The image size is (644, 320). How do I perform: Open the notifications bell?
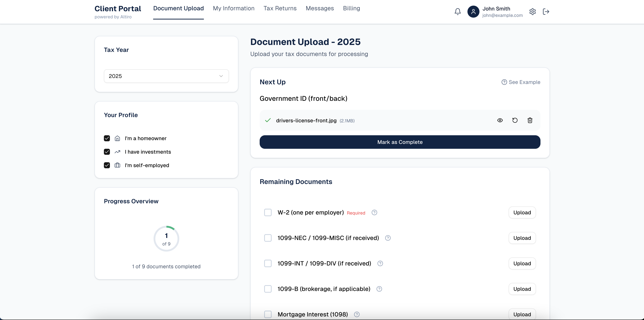coord(458,11)
